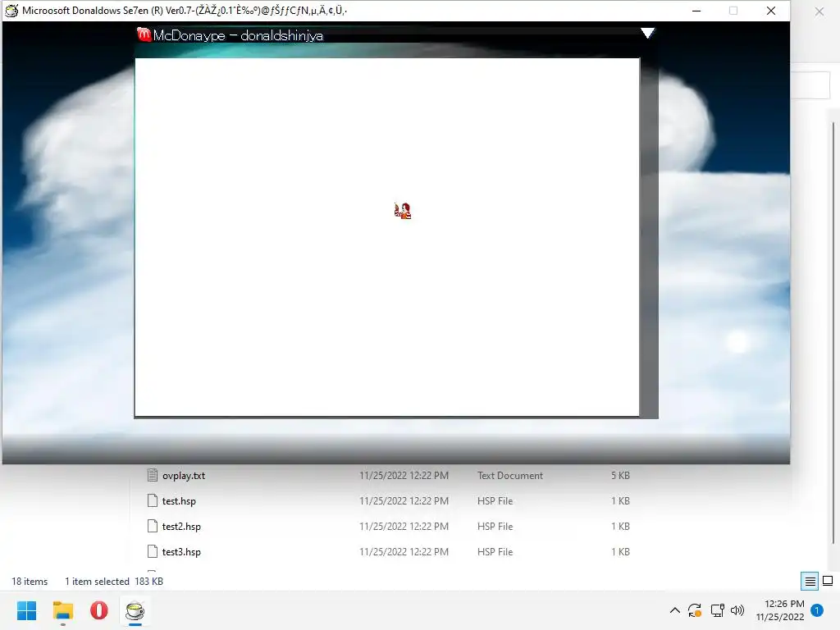
Task: Close the background Explorer window
Action: [x=819, y=11]
